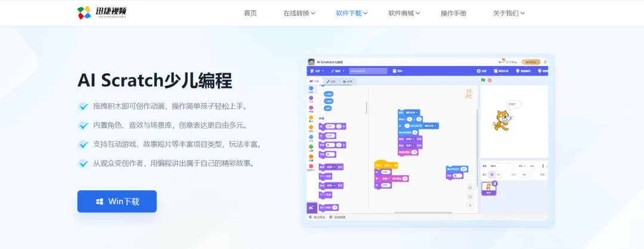Screen dimensions: 644x249
Task: Click the text 拖拽积木即可创作动画
Action: tap(130, 107)
